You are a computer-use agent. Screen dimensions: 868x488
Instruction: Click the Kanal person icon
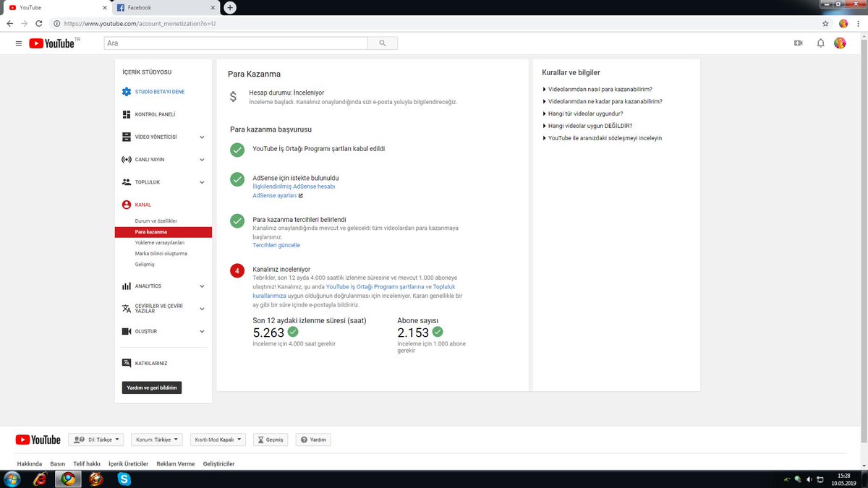tap(127, 205)
